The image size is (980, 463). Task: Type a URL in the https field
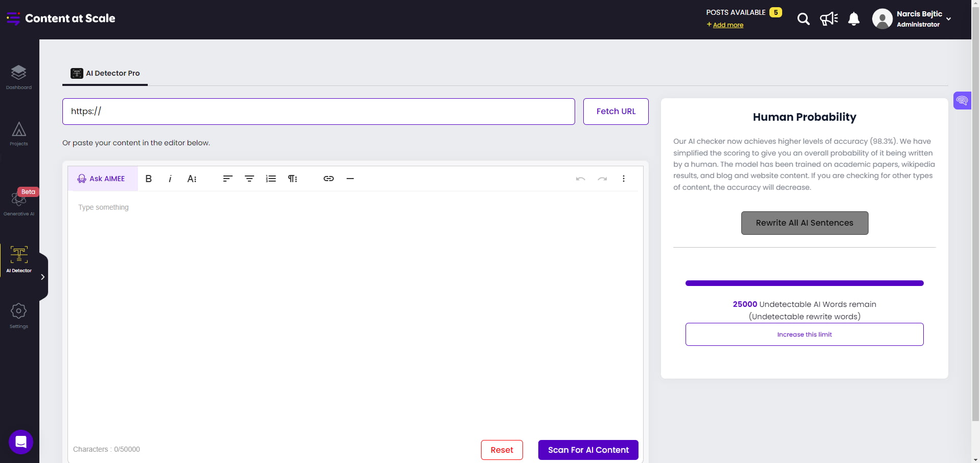(x=318, y=111)
